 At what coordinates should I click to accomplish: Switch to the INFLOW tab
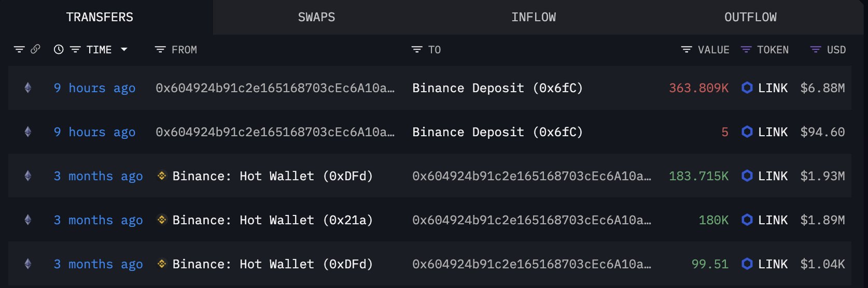[x=534, y=17]
